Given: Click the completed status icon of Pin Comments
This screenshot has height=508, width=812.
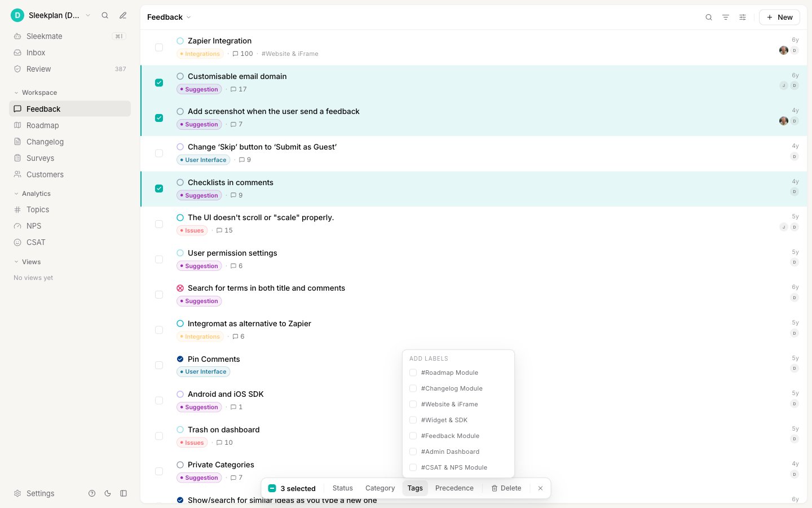Looking at the screenshot, I should coord(180,359).
